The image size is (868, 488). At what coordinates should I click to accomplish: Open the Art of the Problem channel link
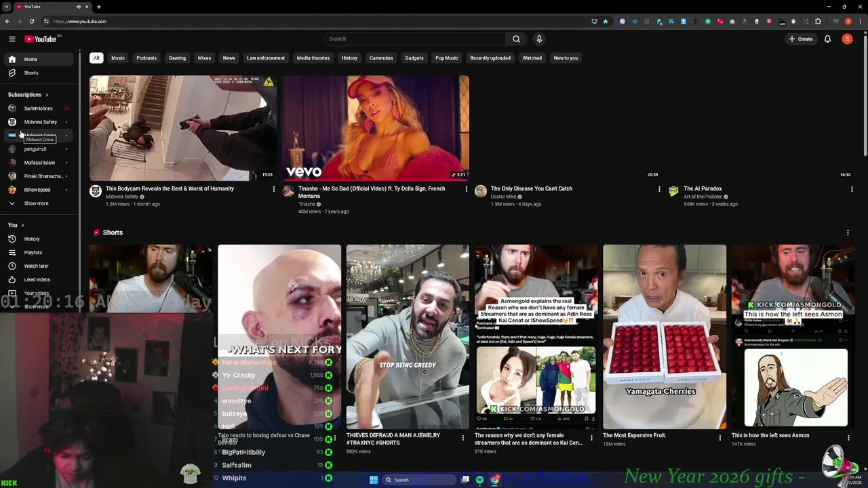click(x=703, y=197)
